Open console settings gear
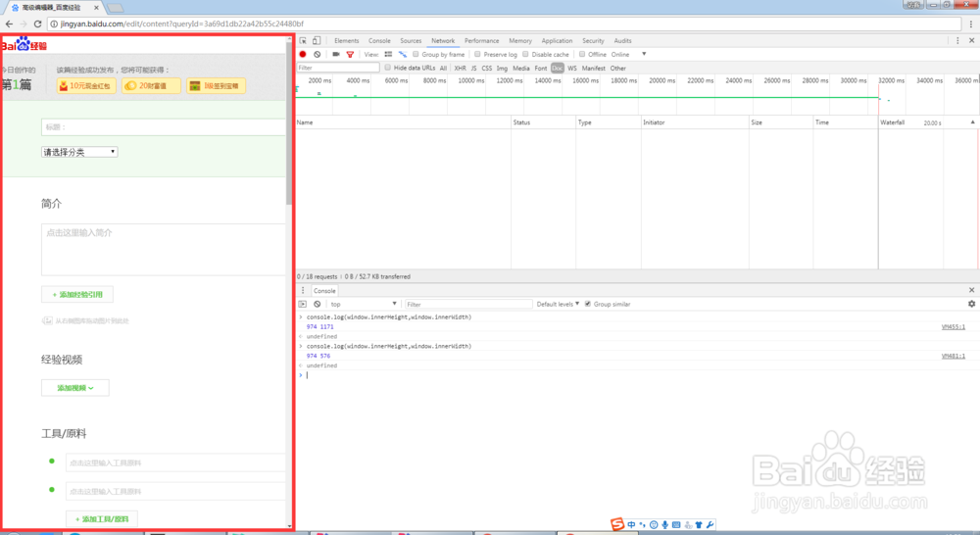This screenshot has height=535, width=980. (972, 304)
